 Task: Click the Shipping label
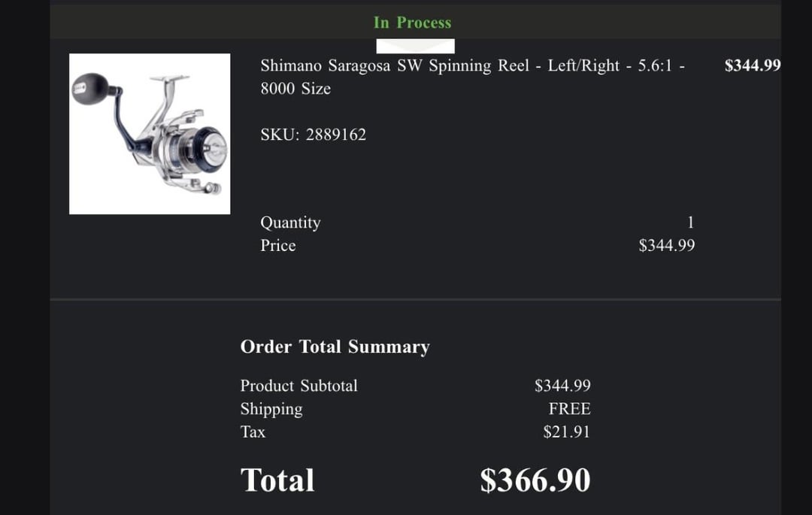click(x=271, y=409)
